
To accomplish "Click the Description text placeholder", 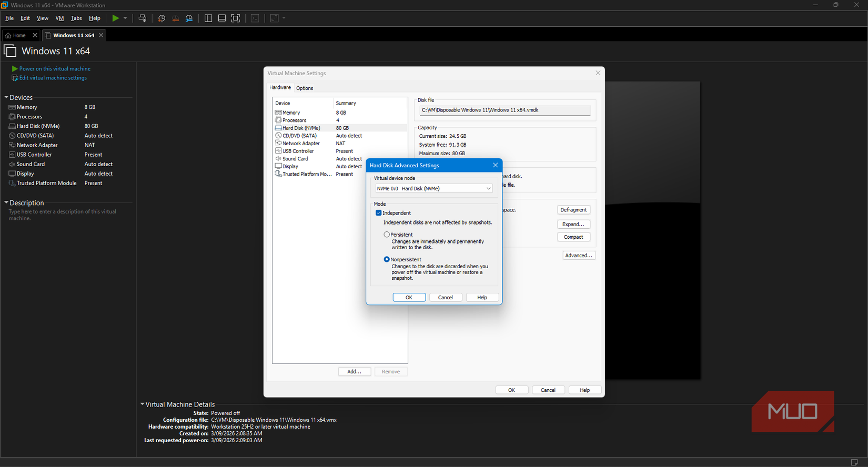I will [x=62, y=215].
